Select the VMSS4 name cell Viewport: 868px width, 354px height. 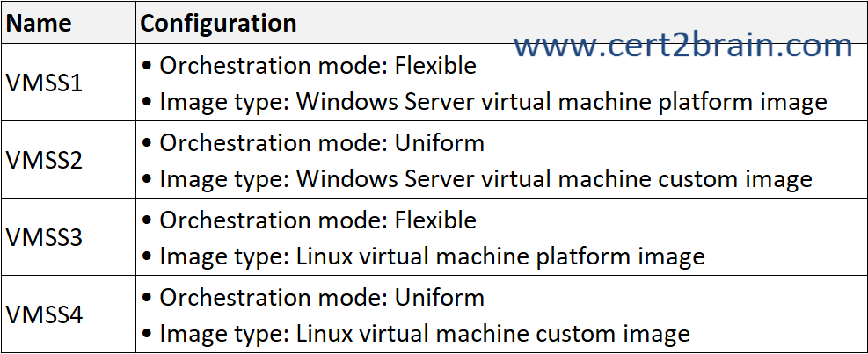click(x=44, y=314)
